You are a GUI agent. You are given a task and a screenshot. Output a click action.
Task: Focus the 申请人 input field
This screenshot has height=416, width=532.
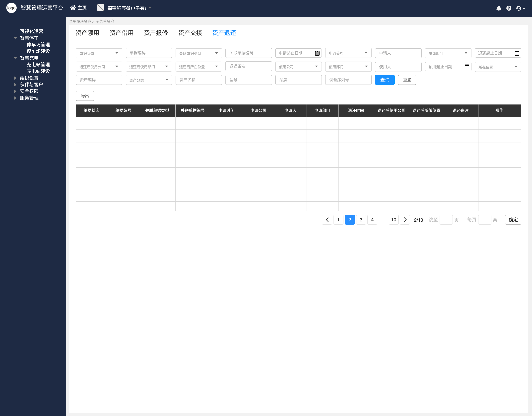(x=398, y=53)
